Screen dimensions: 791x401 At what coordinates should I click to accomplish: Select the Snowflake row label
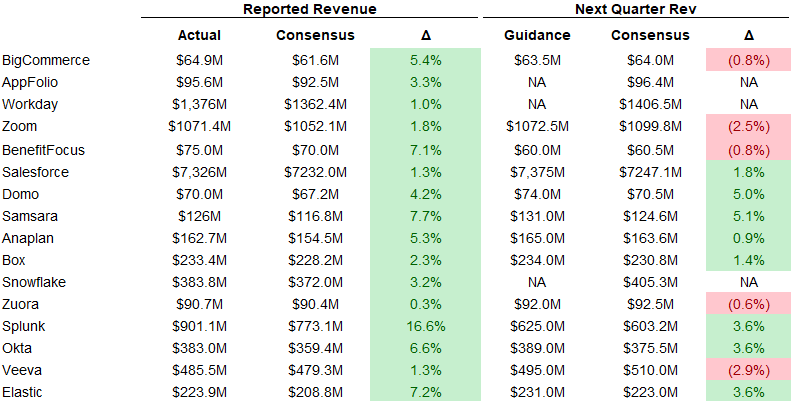(34, 282)
